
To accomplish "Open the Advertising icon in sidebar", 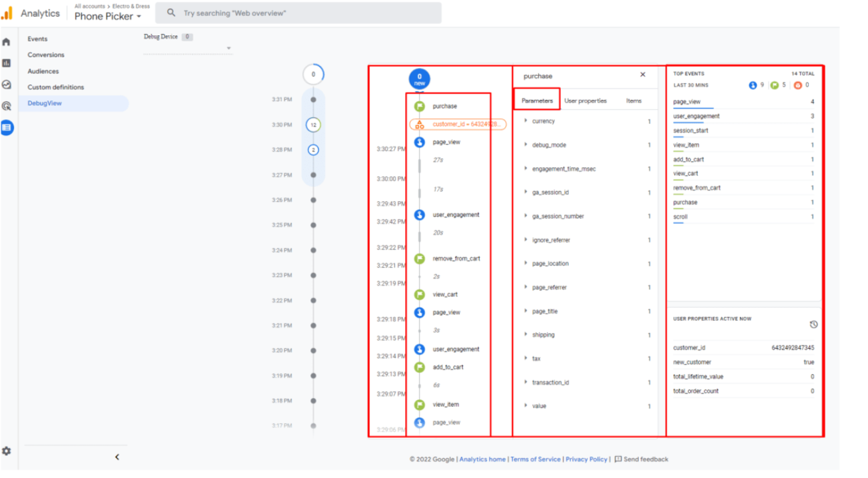I will click(7, 106).
